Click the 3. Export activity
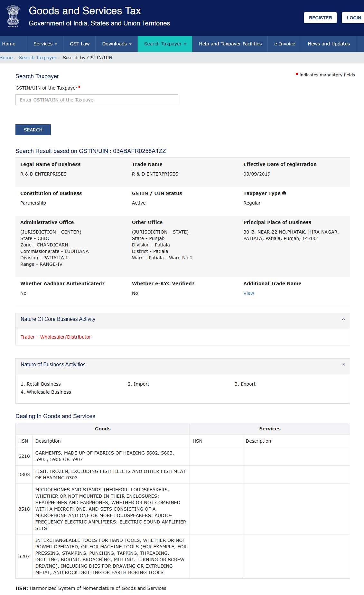The image size is (364, 595). pos(245,384)
